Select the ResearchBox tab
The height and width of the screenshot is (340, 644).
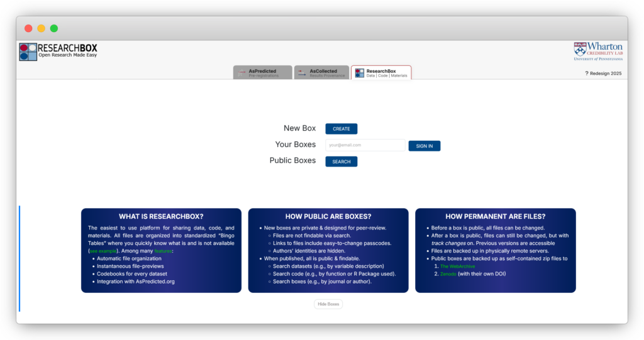tap(381, 73)
